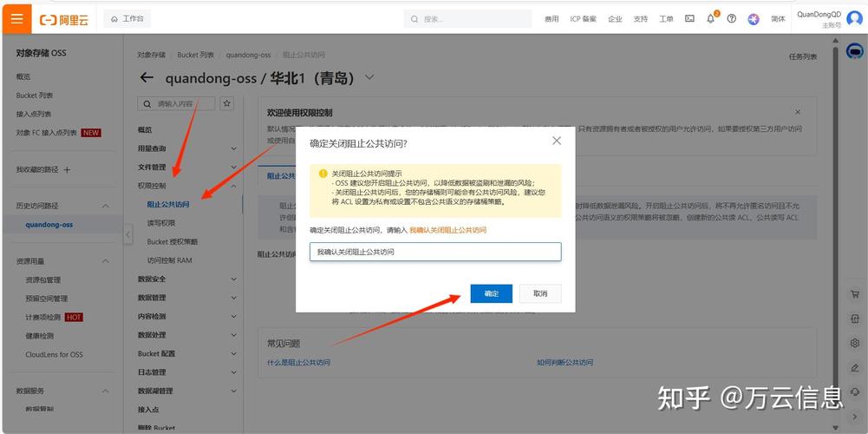Screen dimensions: 868x434
Task: Open 费用 top menu
Action: point(551,19)
